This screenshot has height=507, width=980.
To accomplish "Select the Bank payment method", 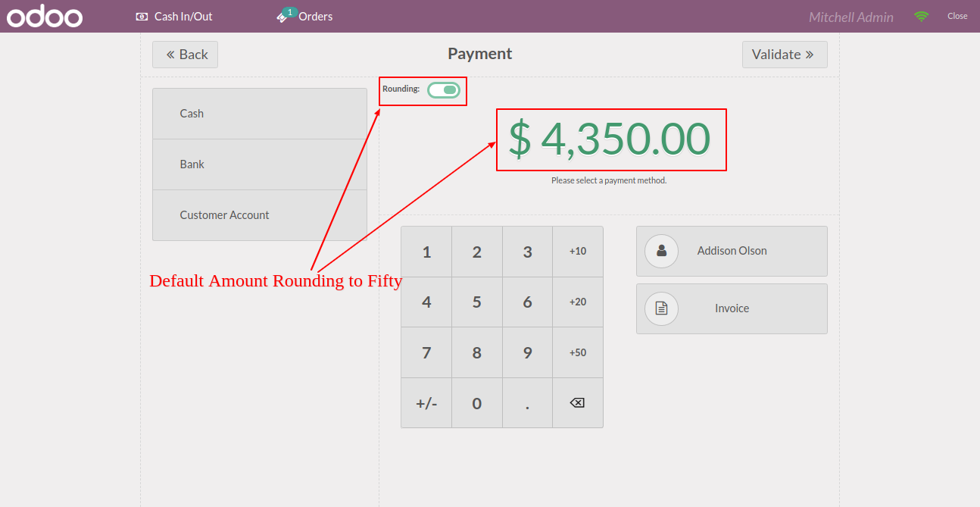I will [x=259, y=164].
